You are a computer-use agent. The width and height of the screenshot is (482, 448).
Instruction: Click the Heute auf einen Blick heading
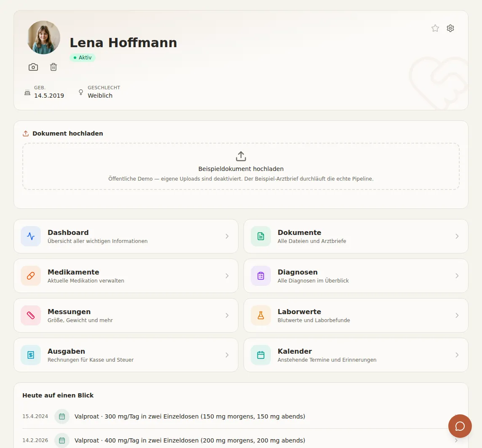[58, 395]
